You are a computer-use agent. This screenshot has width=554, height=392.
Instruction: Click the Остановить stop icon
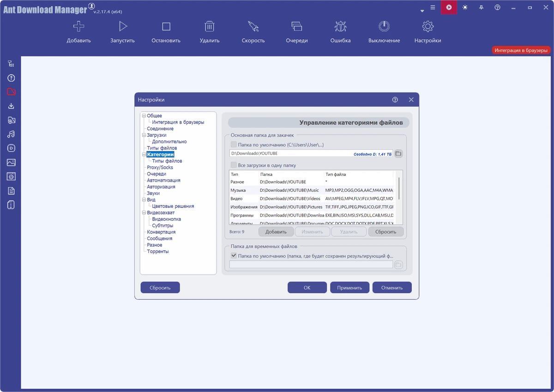pos(166,26)
